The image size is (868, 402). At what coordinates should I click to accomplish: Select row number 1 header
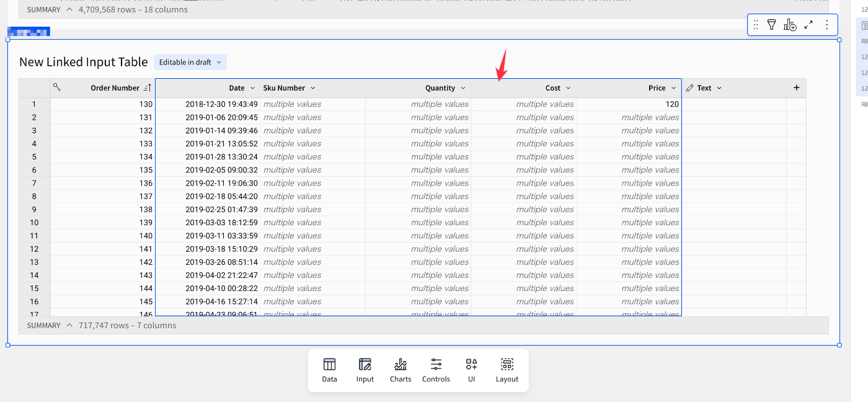click(x=34, y=104)
